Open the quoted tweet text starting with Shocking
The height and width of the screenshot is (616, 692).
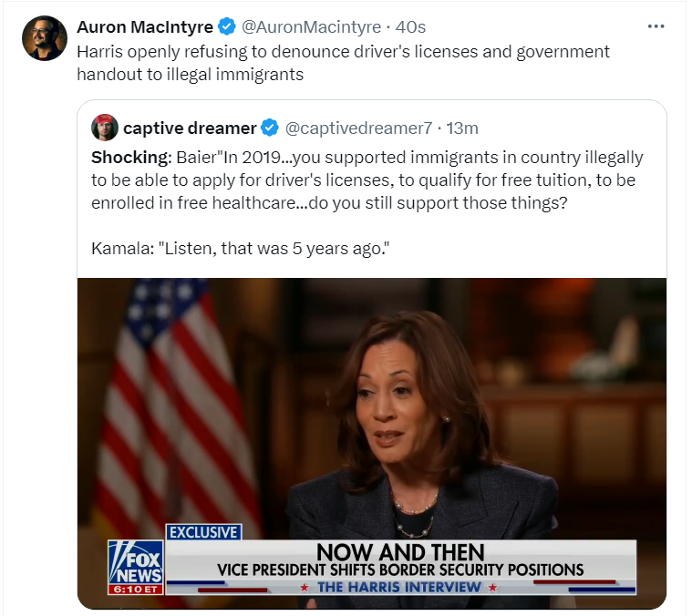click(367, 180)
